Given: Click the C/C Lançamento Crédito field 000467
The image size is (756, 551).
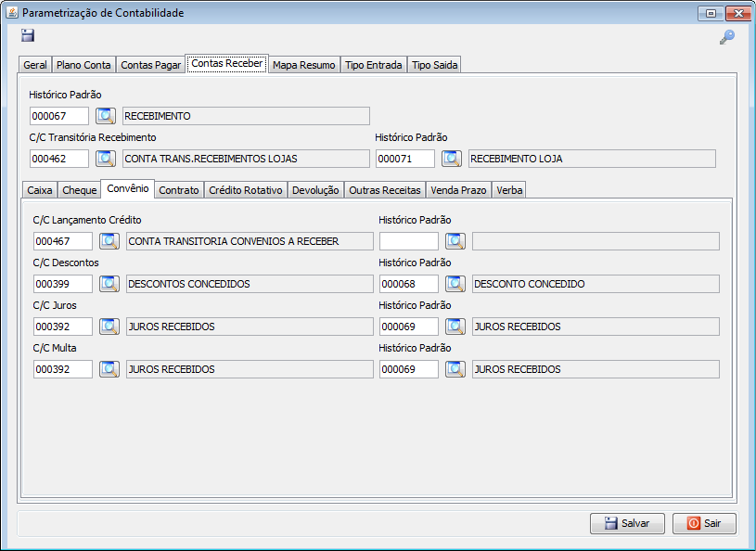Looking at the screenshot, I should (x=63, y=241).
